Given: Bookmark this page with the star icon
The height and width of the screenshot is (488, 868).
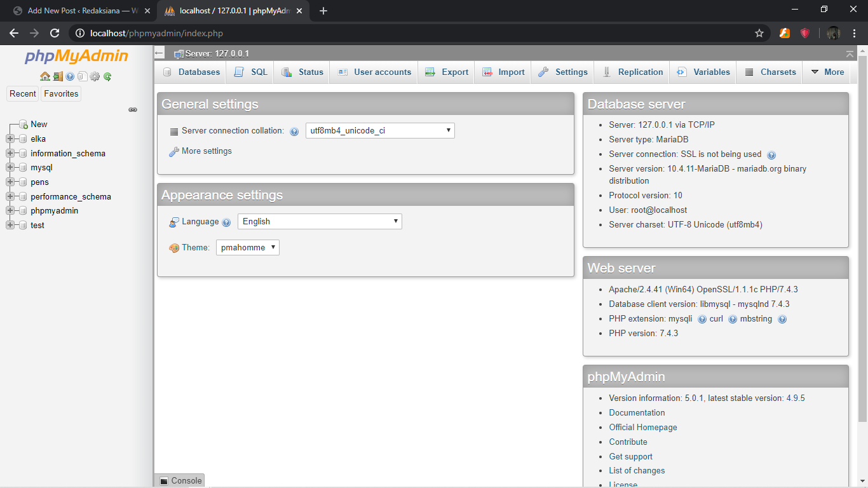Looking at the screenshot, I should [x=759, y=33].
